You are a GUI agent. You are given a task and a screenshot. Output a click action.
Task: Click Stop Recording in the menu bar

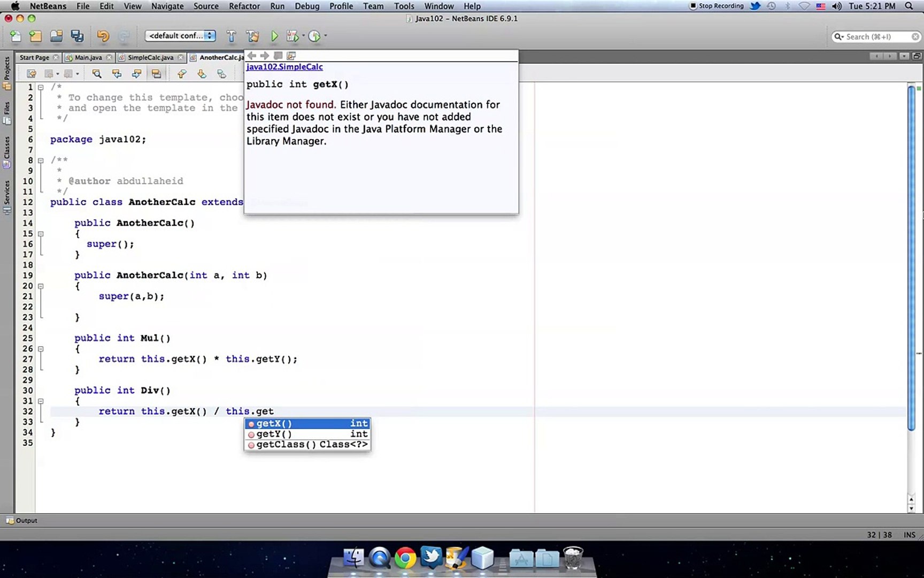pyautogui.click(x=717, y=6)
